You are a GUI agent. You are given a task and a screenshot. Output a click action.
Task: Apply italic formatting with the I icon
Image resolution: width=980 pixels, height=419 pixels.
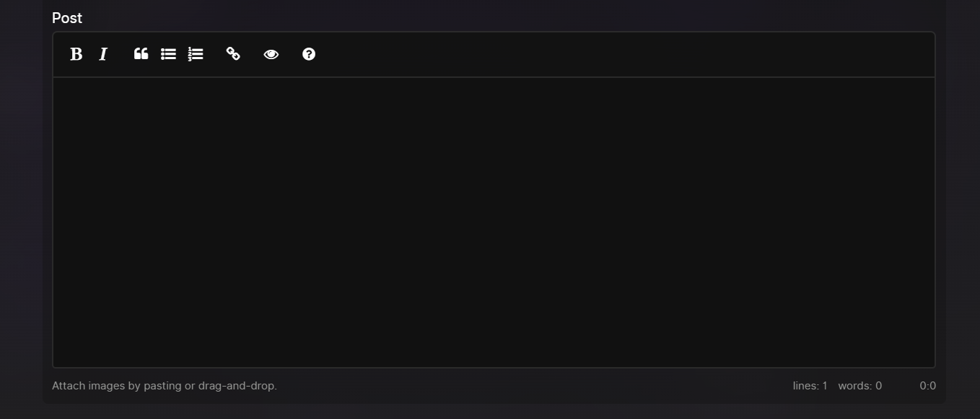pos(103,54)
